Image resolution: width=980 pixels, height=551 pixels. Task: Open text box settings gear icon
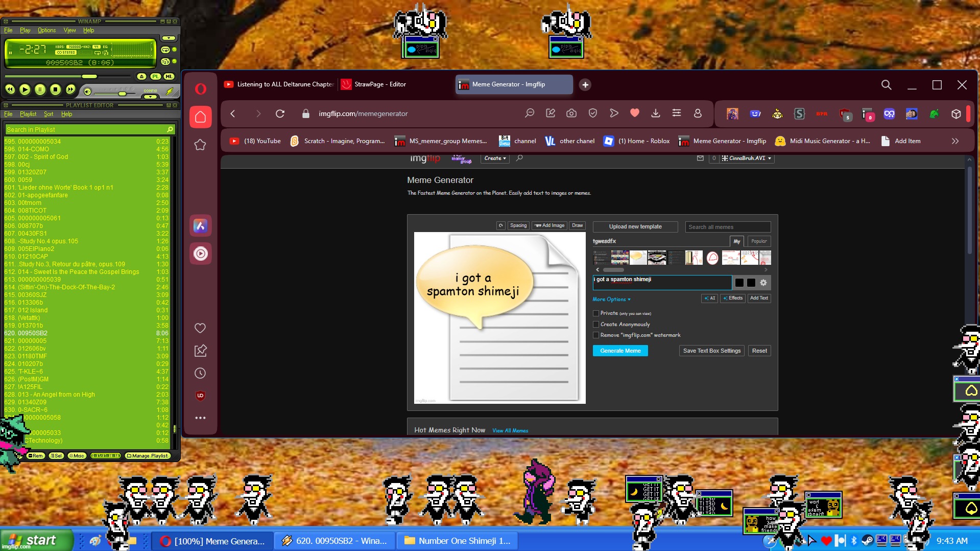(x=763, y=283)
